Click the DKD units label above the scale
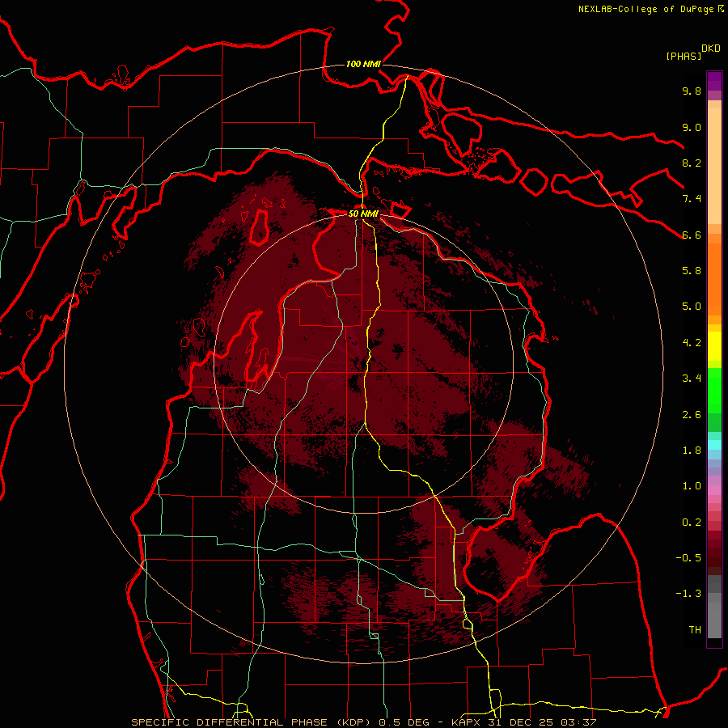The width and height of the screenshot is (728, 728). click(711, 49)
